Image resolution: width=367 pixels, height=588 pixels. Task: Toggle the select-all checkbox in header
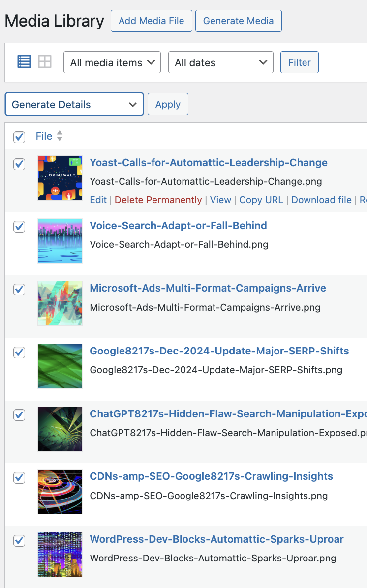point(19,137)
